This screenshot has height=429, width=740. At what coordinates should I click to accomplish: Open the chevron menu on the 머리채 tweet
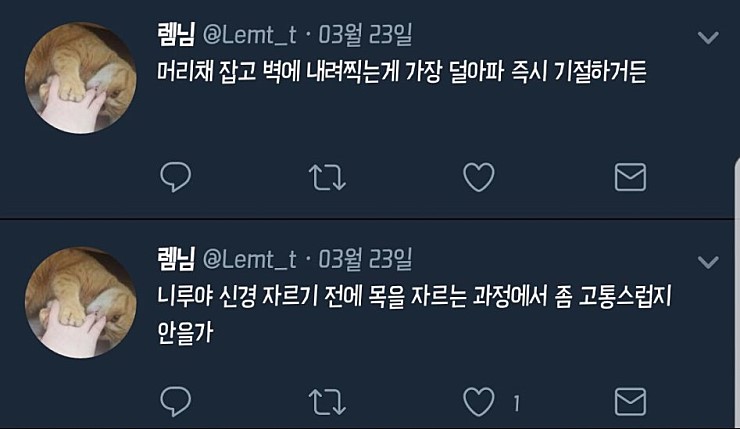point(708,37)
